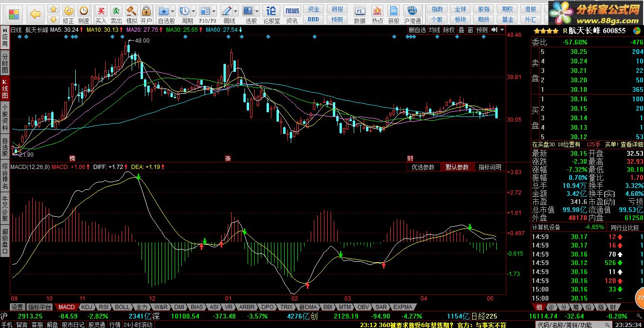Click the up arrow page button
Viewport: 644px width, 328px height.
54,9
